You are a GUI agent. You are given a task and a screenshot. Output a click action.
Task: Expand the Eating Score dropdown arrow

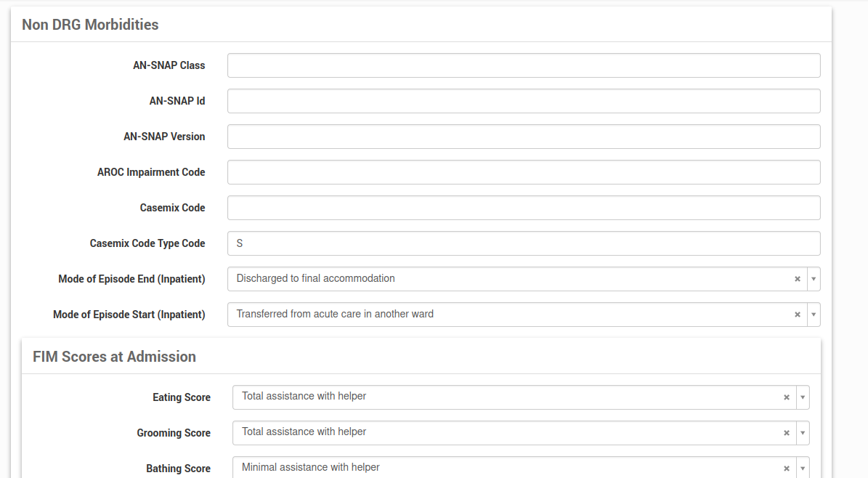coord(803,397)
